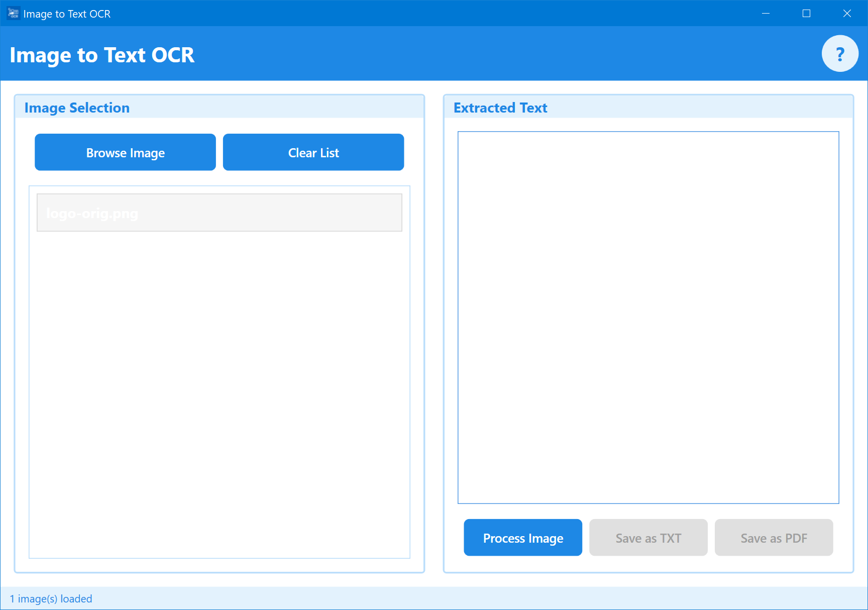Viewport: 868px width, 610px height.
Task: Open the Help question mark button
Action: pyautogui.click(x=840, y=53)
